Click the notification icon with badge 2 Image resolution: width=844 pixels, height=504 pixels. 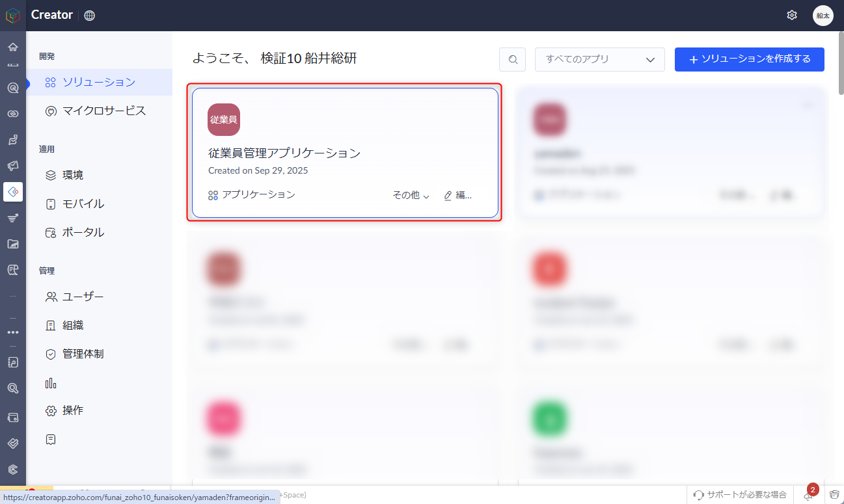[x=808, y=495]
